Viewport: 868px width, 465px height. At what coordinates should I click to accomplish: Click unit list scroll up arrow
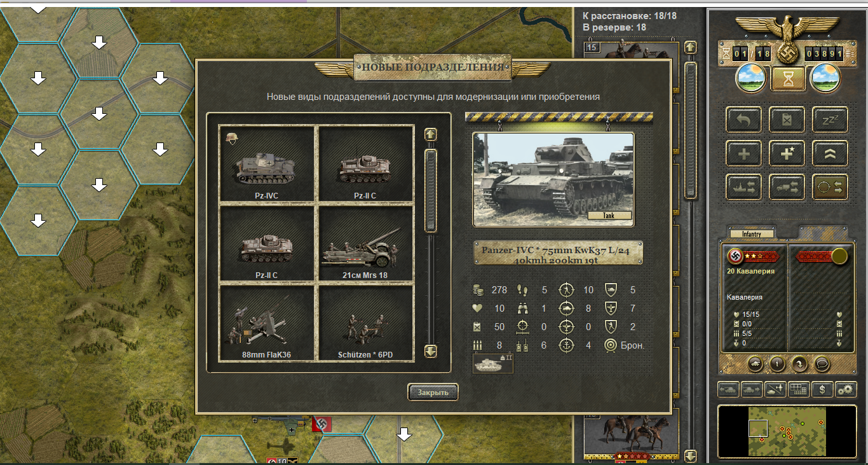click(431, 135)
